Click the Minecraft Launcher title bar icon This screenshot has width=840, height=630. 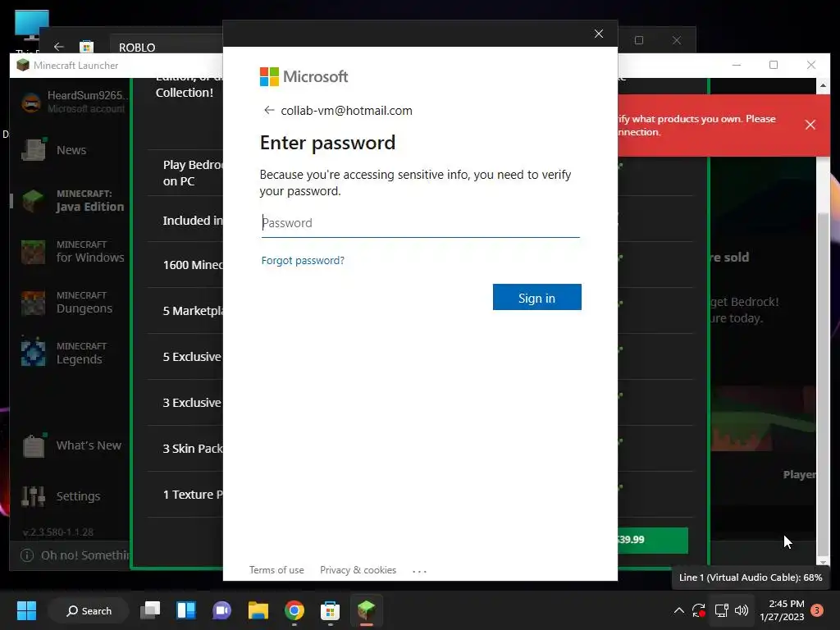click(23, 66)
